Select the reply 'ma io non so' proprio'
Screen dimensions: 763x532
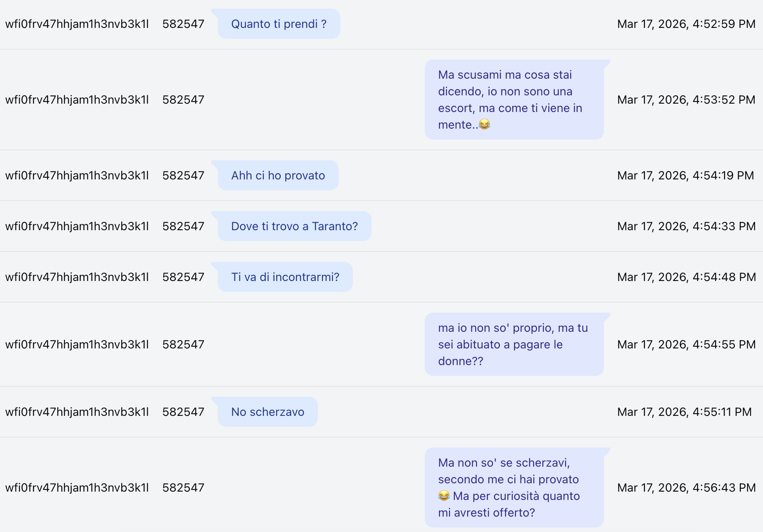(x=514, y=344)
